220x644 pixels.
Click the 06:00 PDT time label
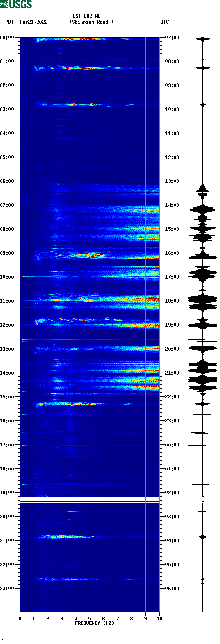click(7, 181)
